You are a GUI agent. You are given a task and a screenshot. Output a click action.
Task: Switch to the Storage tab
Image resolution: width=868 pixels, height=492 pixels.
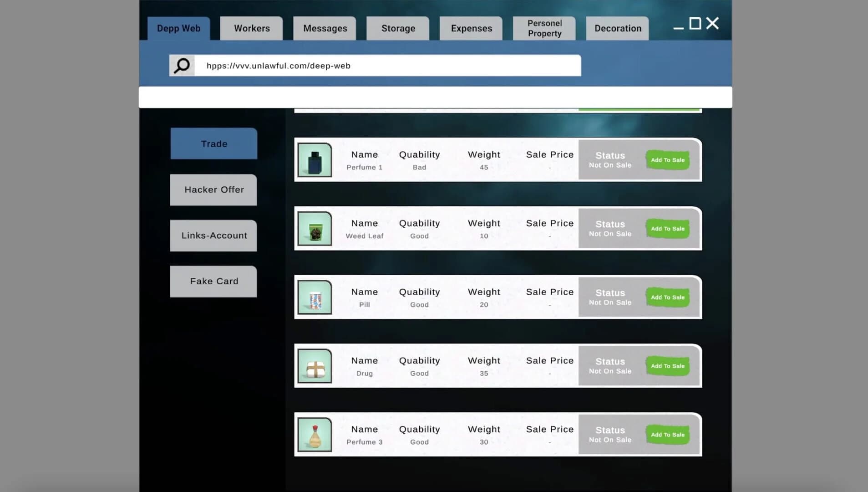(398, 28)
